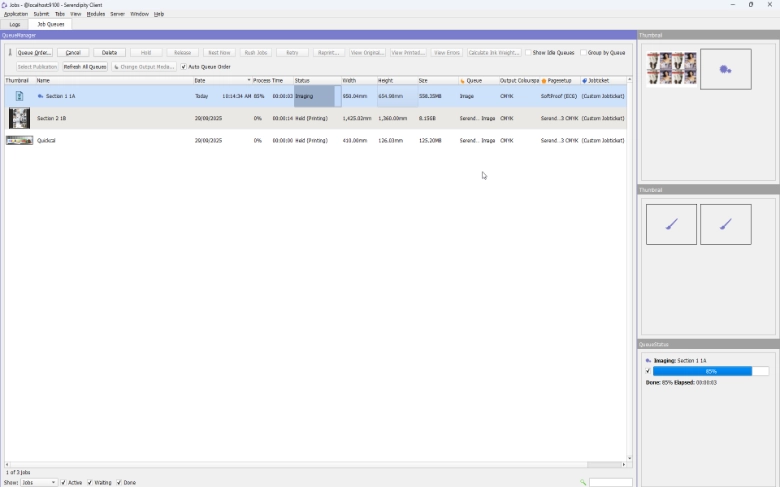Click the Section 1 1A job thumbnail icon
This screenshot has height=487, width=780.
[x=19, y=96]
